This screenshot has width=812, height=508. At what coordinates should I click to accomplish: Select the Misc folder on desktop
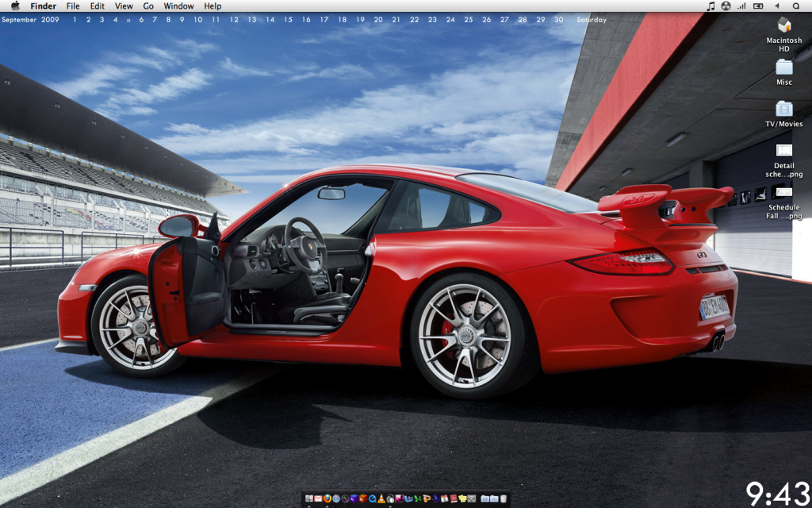(784, 67)
